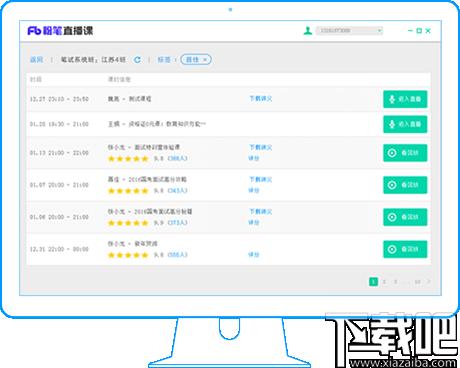Image resolution: width=460 pixels, height=368 pixels.
Task: Enter live class for 01.20 19:30 row
Action: [x=405, y=124]
